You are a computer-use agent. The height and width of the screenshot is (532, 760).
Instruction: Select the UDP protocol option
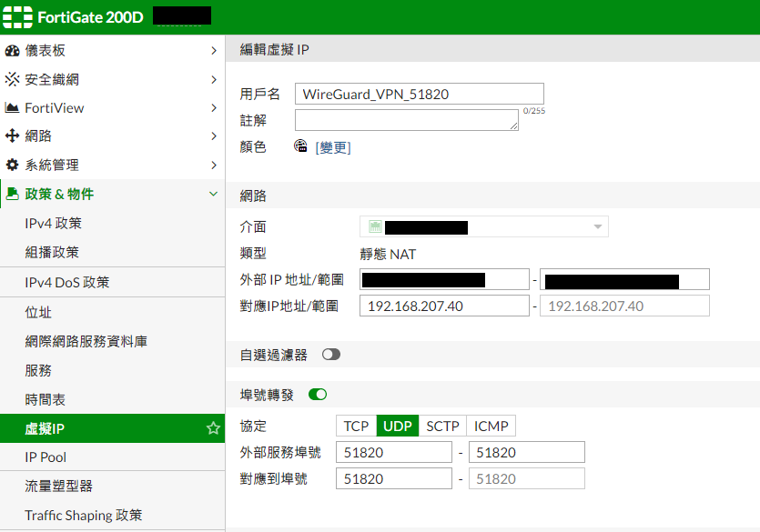tap(398, 426)
